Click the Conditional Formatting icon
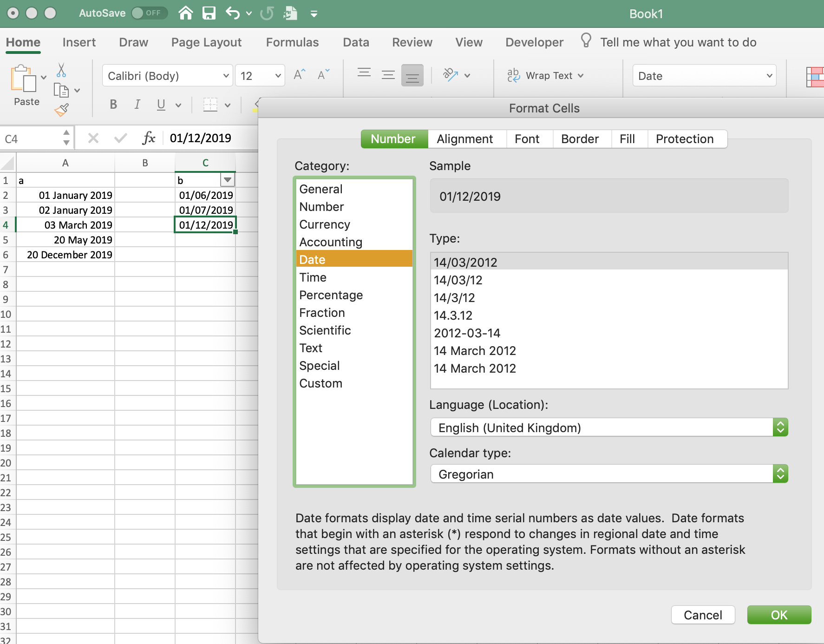The image size is (824, 644). pyautogui.click(x=815, y=77)
